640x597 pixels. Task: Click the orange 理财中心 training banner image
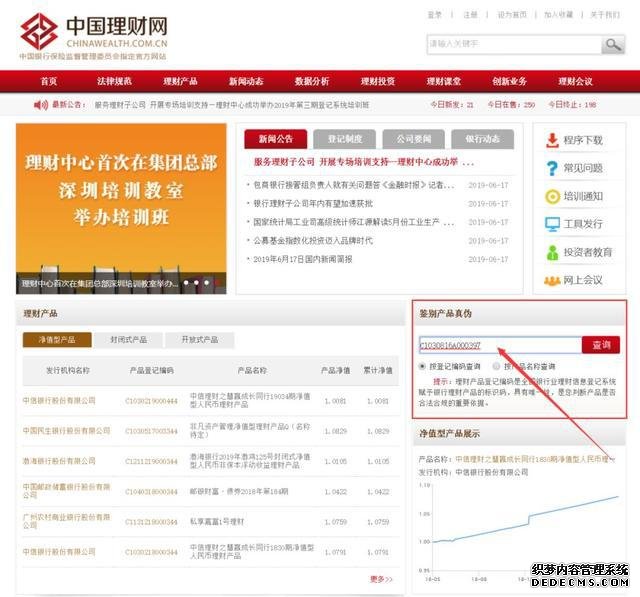(121, 209)
